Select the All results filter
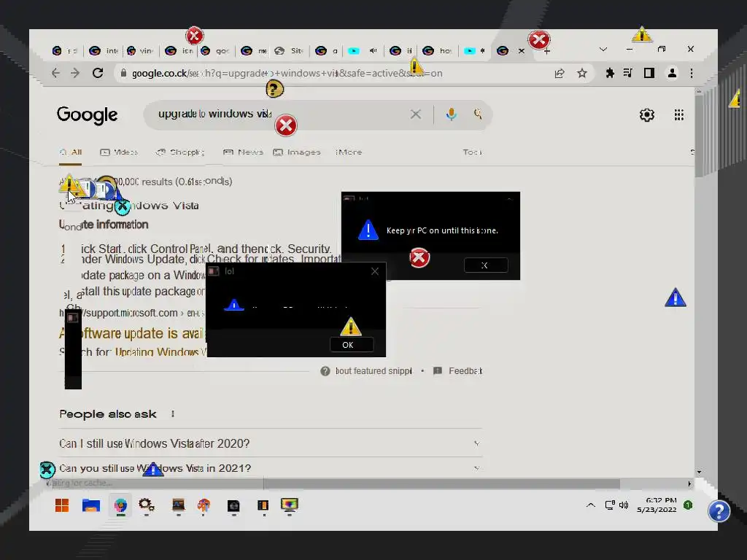 (x=71, y=152)
